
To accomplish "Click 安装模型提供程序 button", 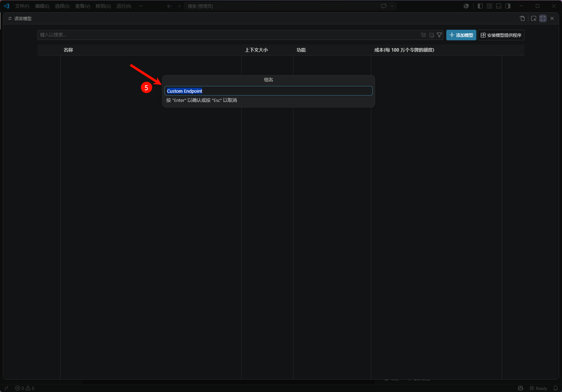I will tap(501, 35).
